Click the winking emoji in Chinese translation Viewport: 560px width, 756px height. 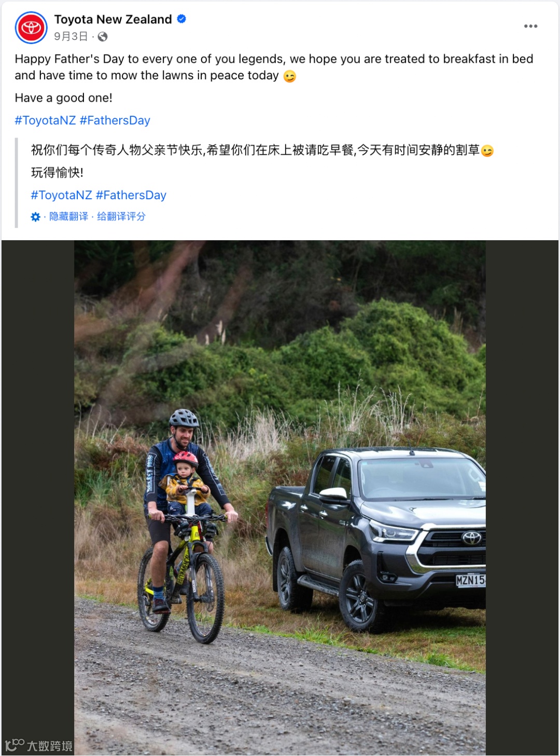tap(487, 151)
